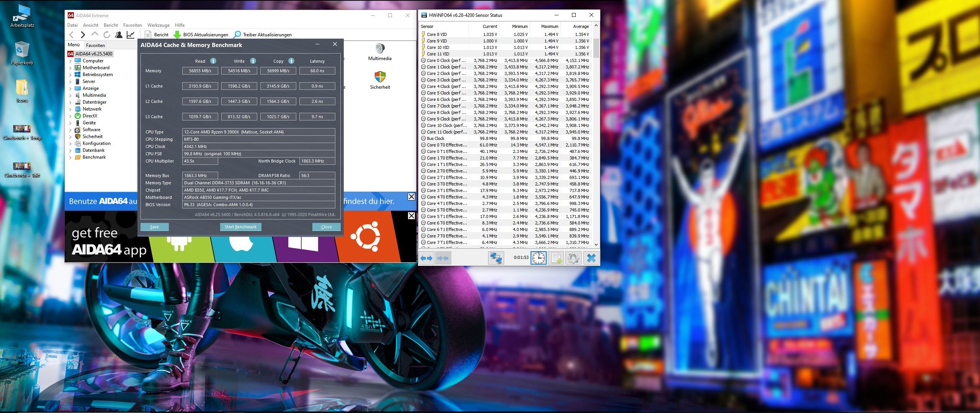Switch to the Menü tab

pos(74,45)
